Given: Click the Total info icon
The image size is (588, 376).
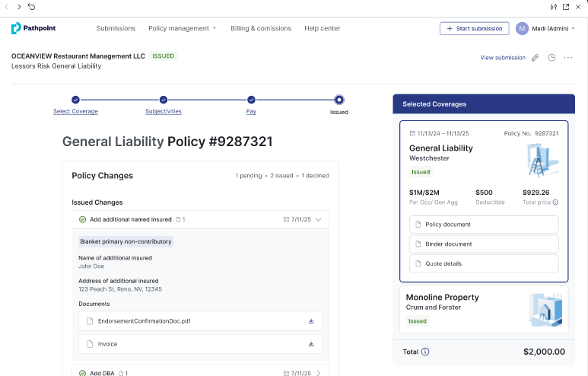Looking at the screenshot, I should (425, 352).
